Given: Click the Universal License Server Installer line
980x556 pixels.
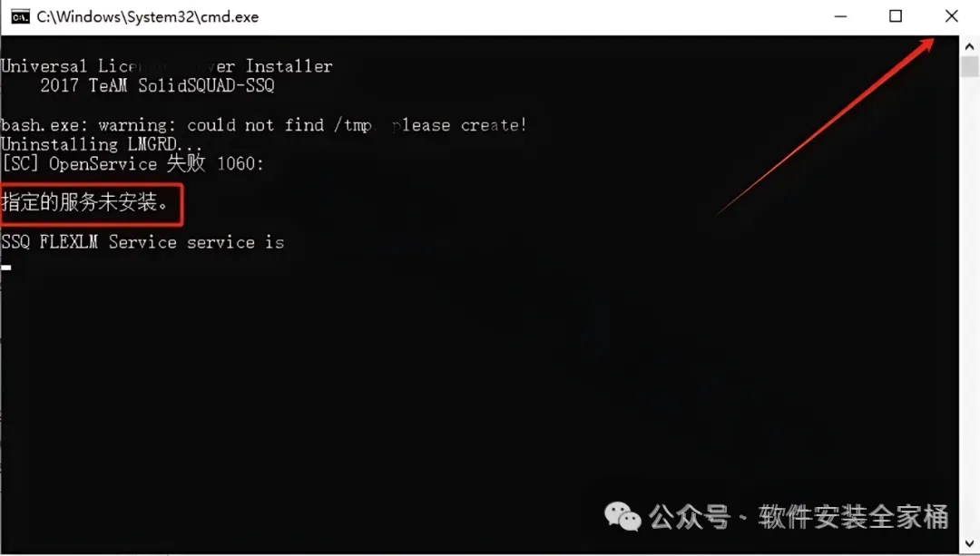Looking at the screenshot, I should tap(167, 65).
